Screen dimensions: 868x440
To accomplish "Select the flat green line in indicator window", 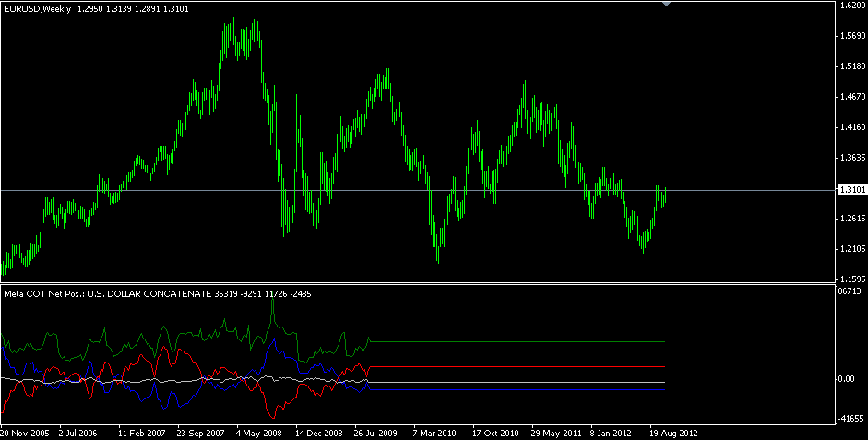I will tap(517, 341).
